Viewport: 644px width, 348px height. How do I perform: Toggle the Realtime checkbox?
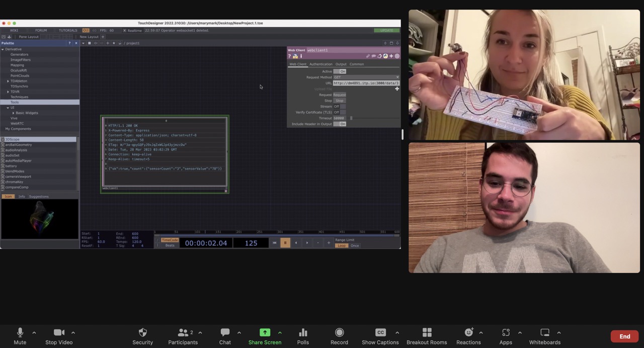coord(124,30)
